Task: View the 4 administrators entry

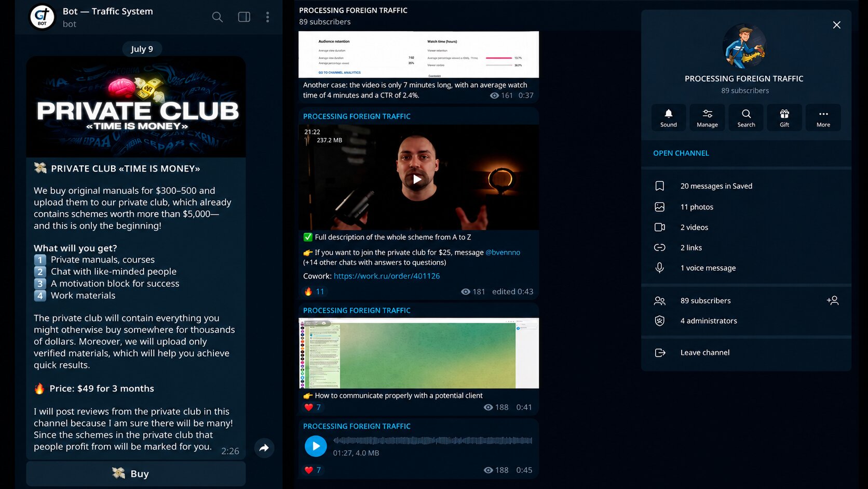Action: click(746, 321)
